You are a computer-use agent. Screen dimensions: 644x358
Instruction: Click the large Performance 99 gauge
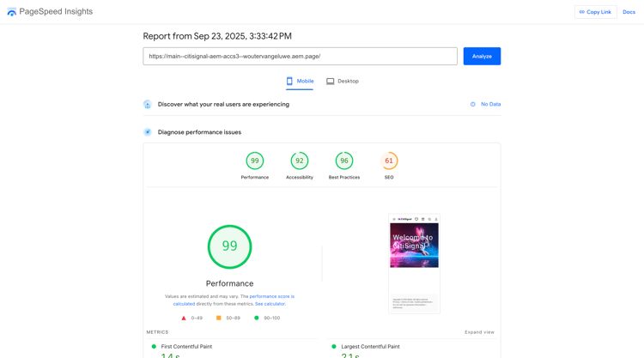(229, 246)
